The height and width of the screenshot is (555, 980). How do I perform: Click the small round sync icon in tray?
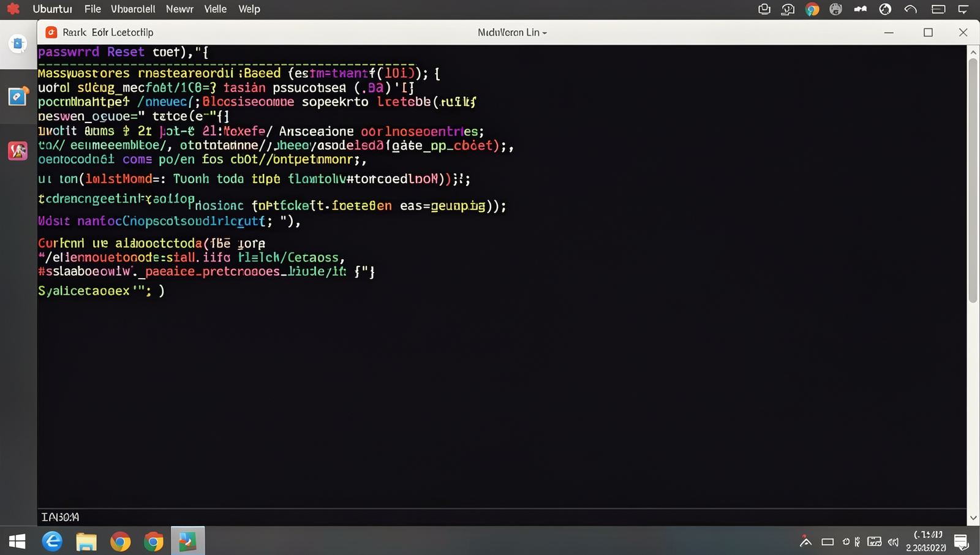[846, 542]
